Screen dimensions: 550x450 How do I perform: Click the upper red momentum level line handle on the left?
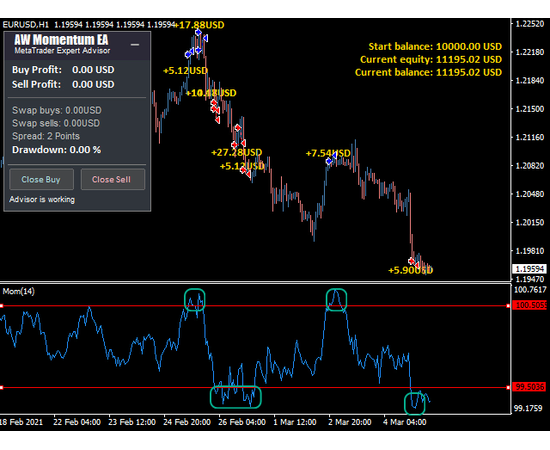[x=1, y=306]
